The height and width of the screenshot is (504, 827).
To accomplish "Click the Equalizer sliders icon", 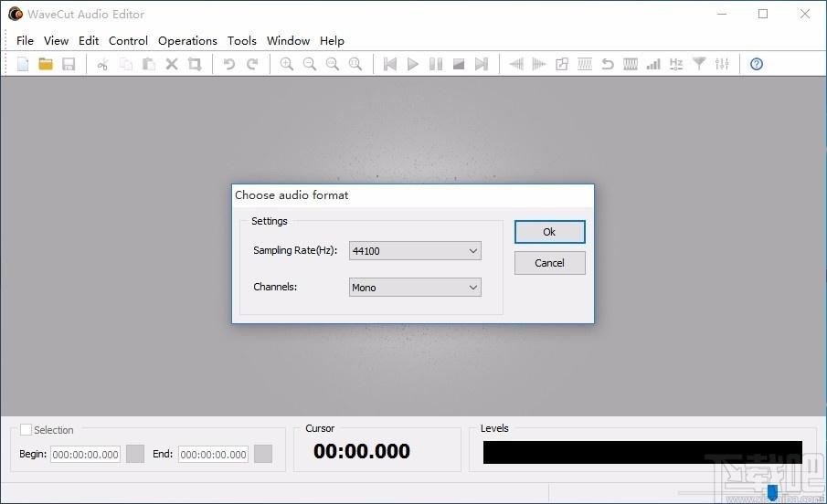I will coord(722,64).
